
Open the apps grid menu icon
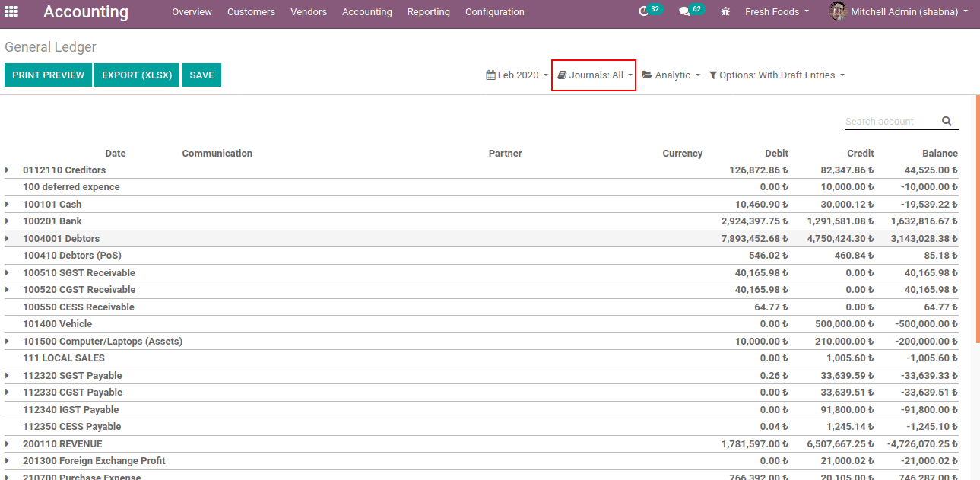11,11
